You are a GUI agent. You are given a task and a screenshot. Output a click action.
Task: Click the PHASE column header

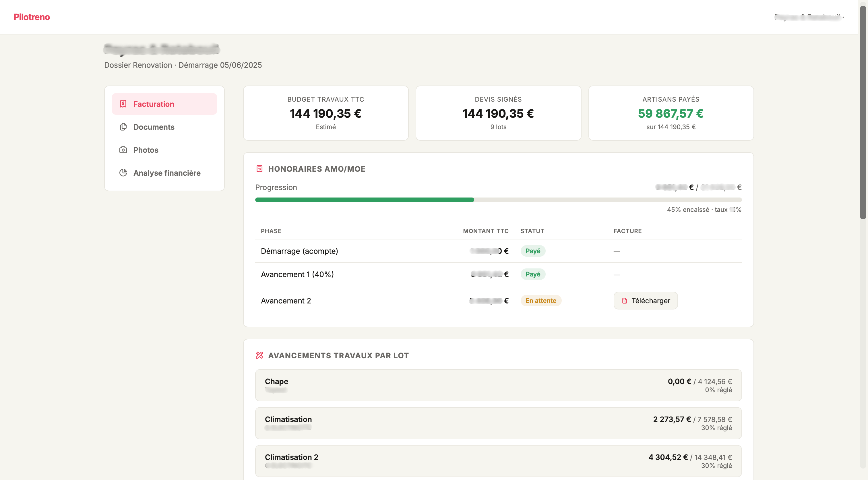[271, 231]
